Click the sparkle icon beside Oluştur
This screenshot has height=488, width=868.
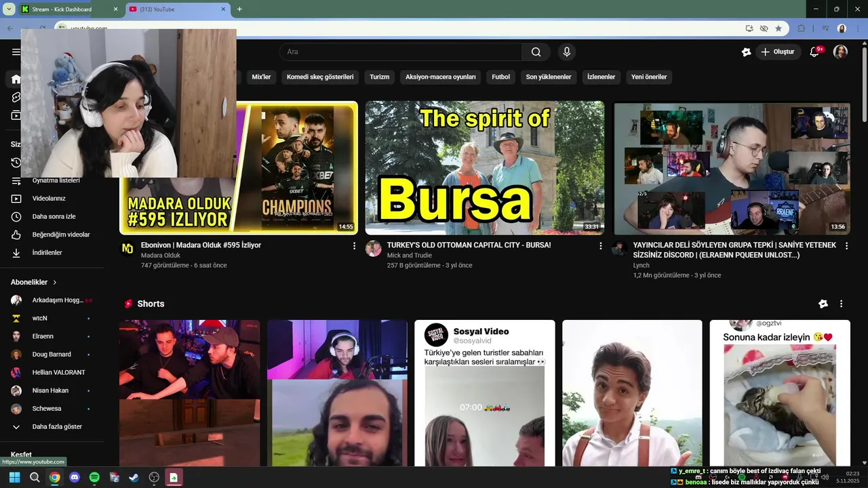click(x=746, y=52)
